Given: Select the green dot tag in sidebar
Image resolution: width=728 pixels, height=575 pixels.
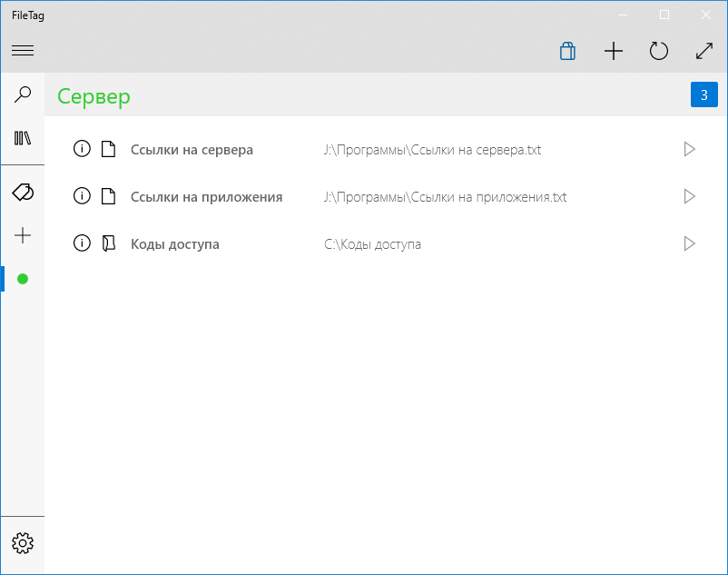Looking at the screenshot, I should (x=23, y=279).
